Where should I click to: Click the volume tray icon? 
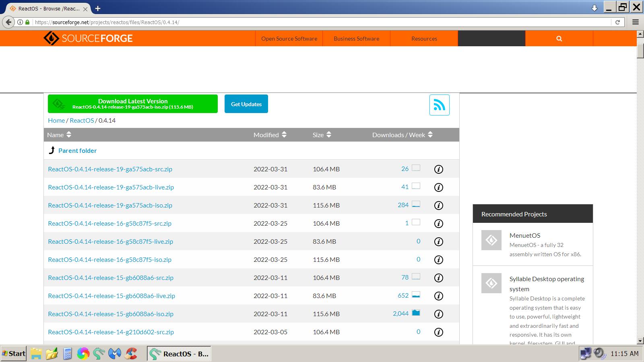[600, 354]
